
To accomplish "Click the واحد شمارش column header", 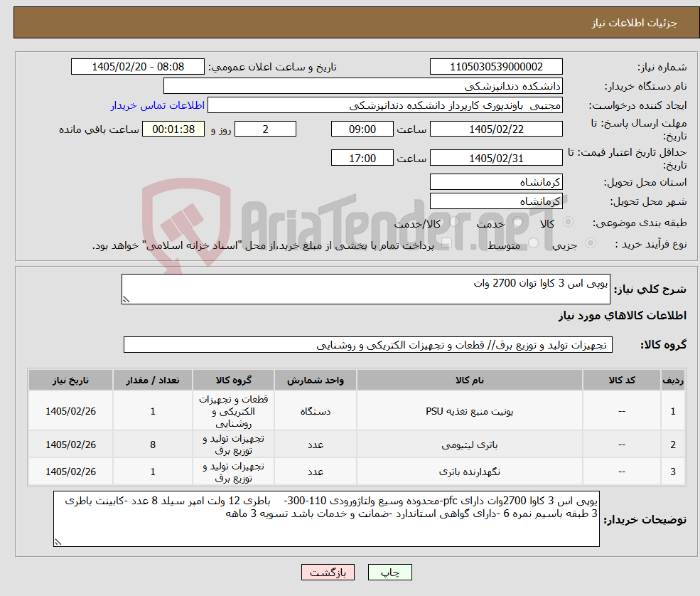I will [x=316, y=381].
